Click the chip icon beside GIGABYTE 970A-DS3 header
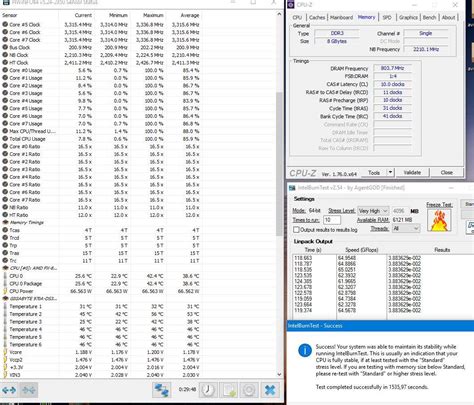This screenshot has width=474, height=405. pyautogui.click(x=5, y=298)
